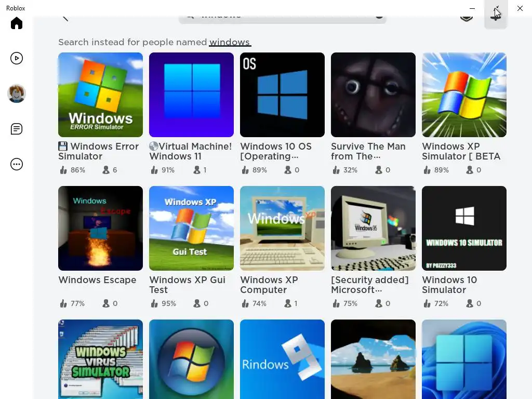Click player icon under Windows XP Computer
The width and height of the screenshot is (532, 399).
(288, 303)
